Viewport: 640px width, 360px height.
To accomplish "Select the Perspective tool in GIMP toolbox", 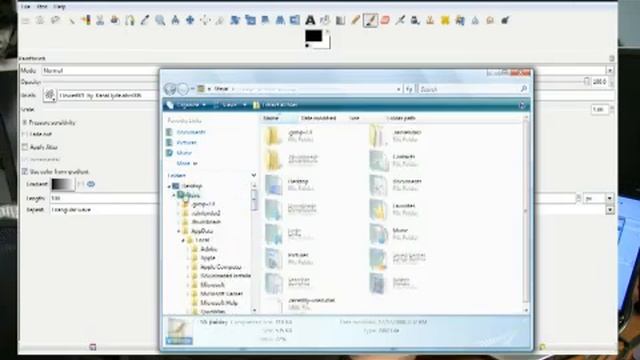I will tap(280, 20).
